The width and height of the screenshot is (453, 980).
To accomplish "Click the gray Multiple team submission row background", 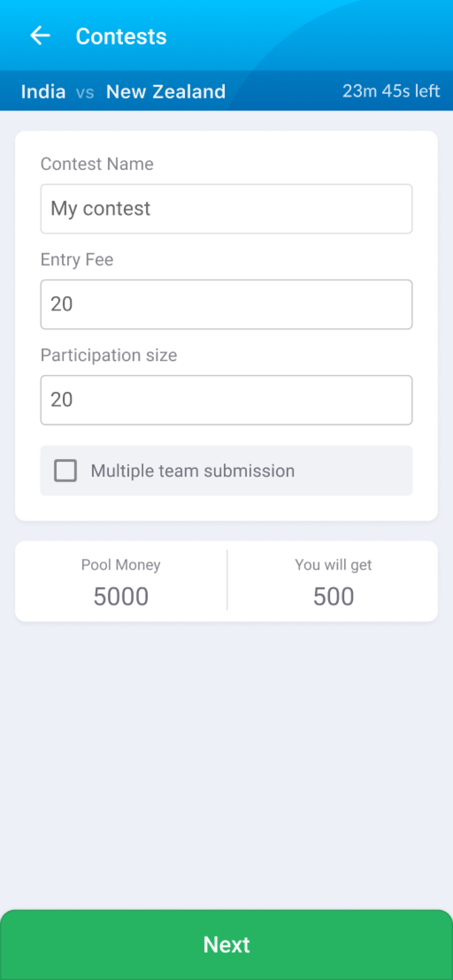I will click(x=226, y=470).
